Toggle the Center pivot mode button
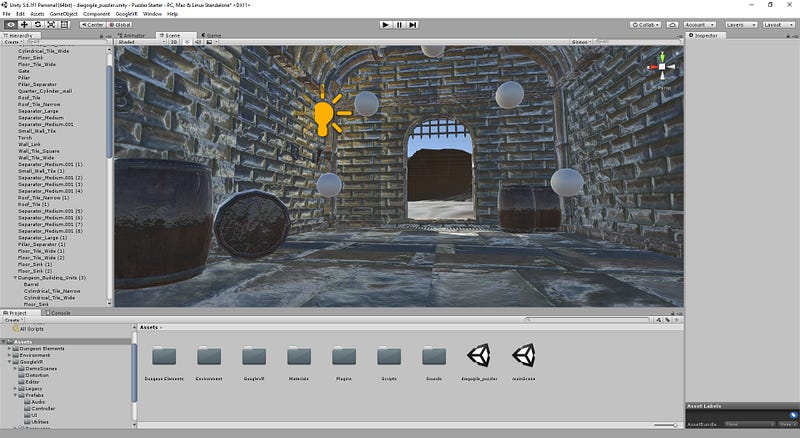This screenshot has height=438, width=800. click(92, 24)
